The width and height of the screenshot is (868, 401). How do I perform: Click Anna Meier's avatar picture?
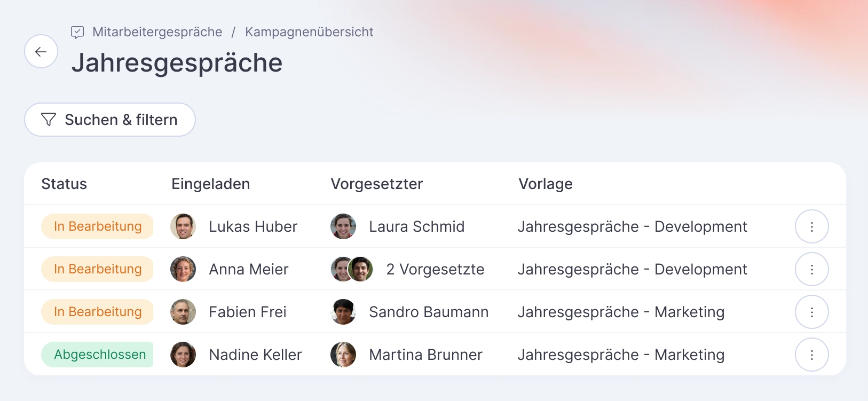[183, 269]
